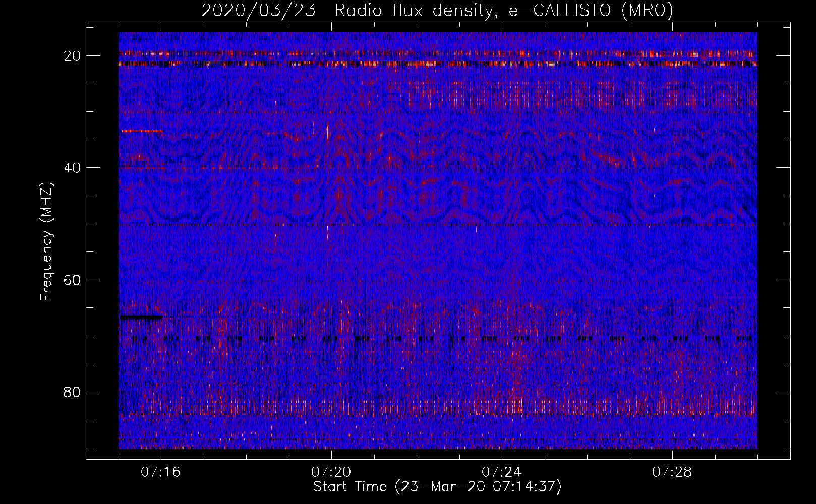Click the 07:24 time tick label

pos(502,472)
